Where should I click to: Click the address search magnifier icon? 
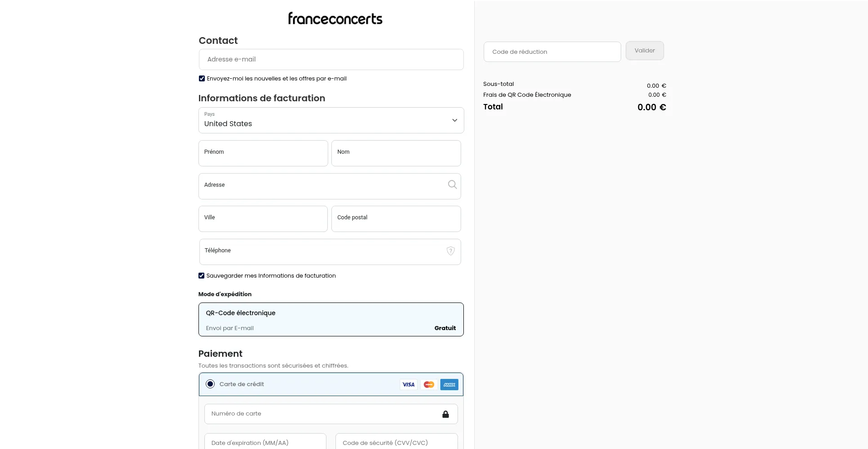pos(452,184)
